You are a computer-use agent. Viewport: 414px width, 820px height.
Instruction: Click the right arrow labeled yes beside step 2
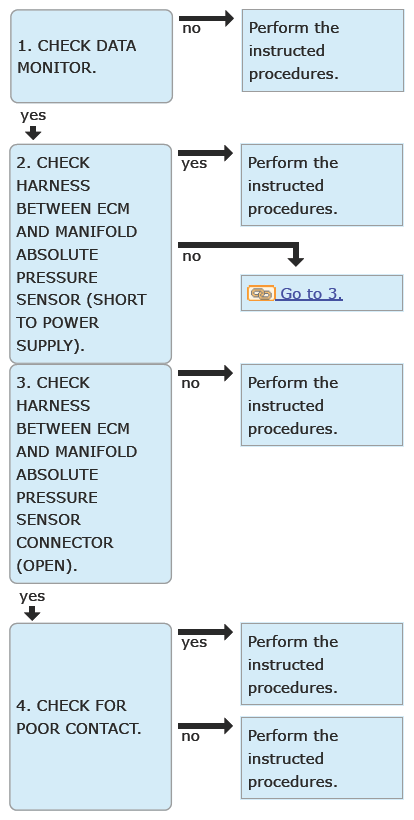pyautogui.click(x=205, y=153)
